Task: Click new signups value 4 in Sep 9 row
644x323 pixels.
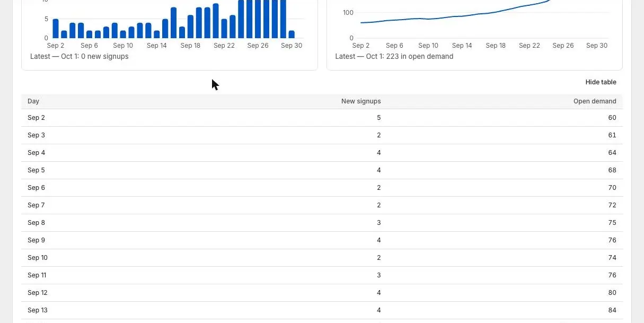Action: [379, 240]
